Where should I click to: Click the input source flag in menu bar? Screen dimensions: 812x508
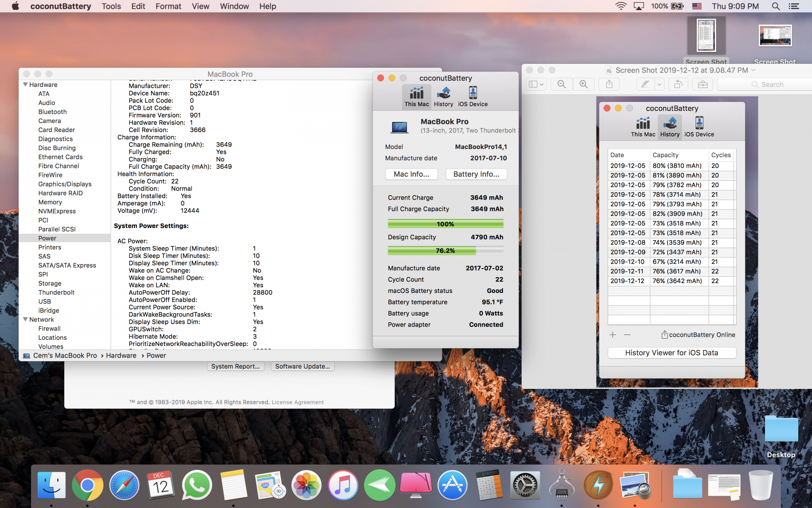point(697,6)
